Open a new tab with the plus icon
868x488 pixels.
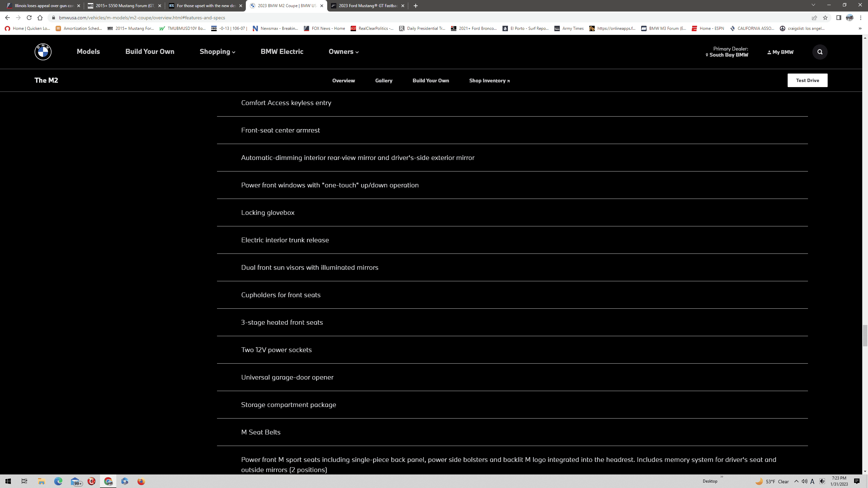click(416, 6)
